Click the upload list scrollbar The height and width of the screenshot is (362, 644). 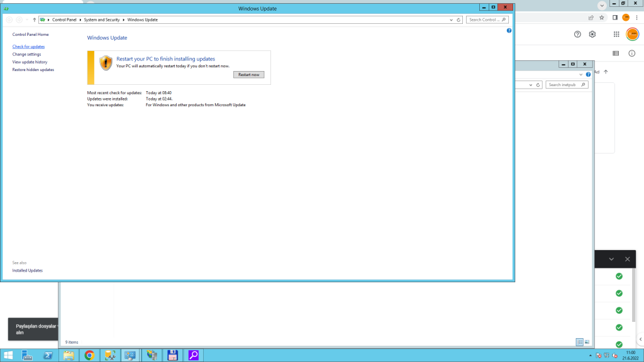pyautogui.click(x=634, y=295)
